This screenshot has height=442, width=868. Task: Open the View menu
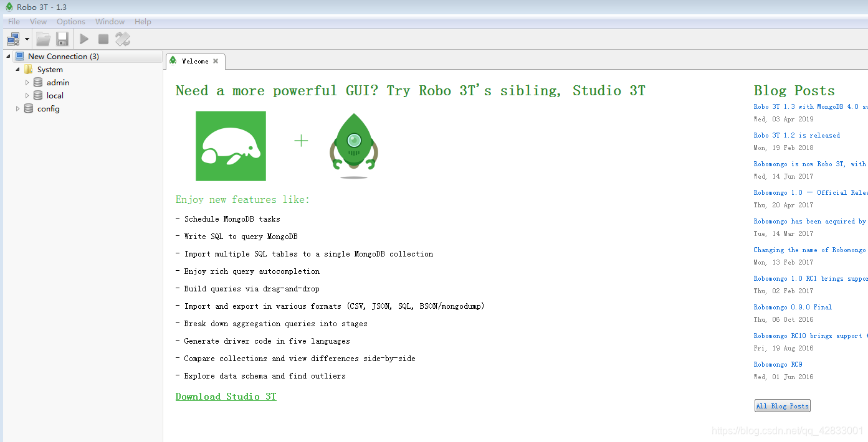point(38,22)
